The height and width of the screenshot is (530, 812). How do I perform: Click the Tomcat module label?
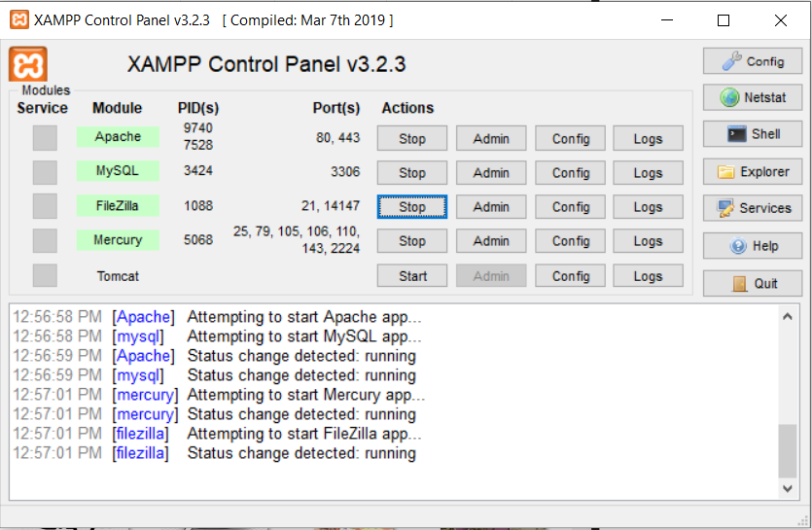pyautogui.click(x=118, y=276)
